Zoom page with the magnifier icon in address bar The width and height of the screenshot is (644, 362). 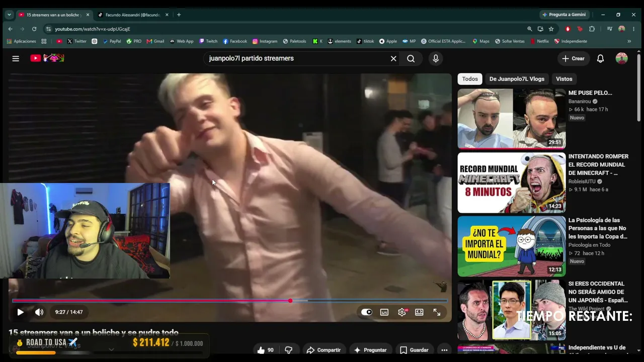529,29
